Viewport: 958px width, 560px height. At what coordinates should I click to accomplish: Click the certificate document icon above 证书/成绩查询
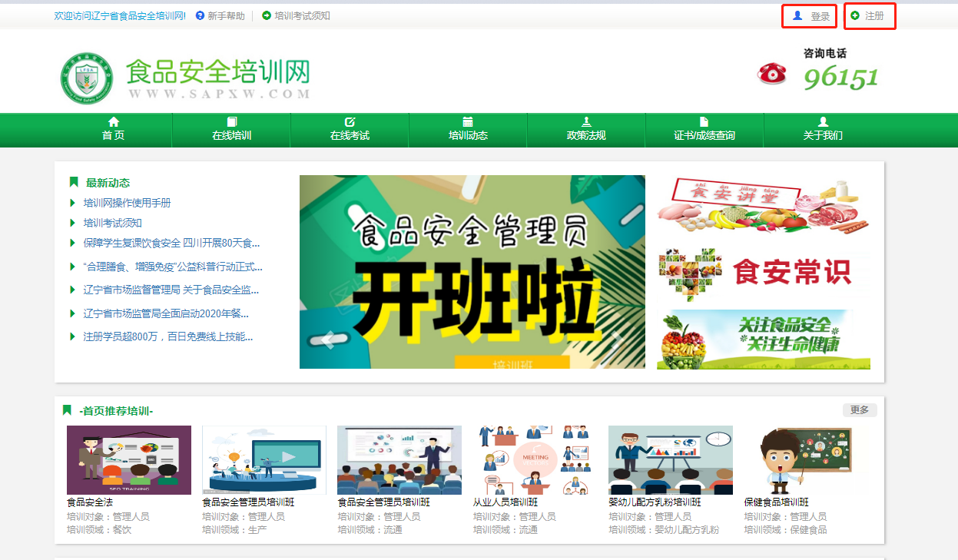click(x=704, y=122)
